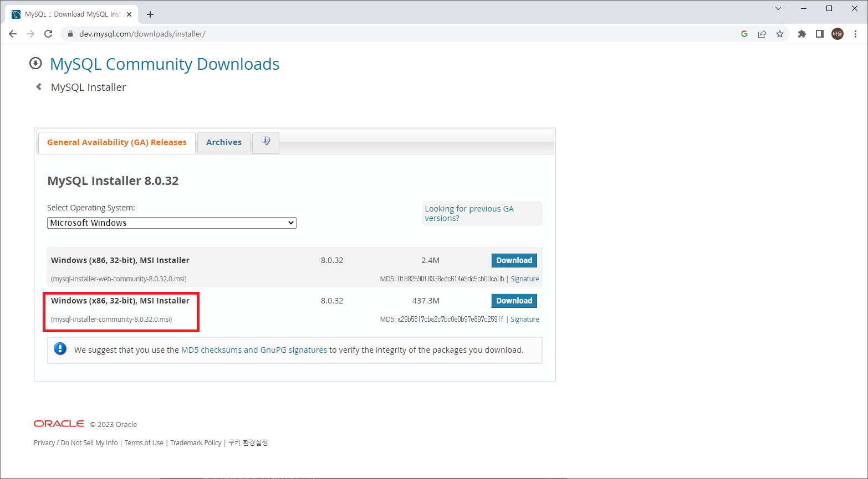Open a new browser tab
The width and height of the screenshot is (868, 479).
click(150, 14)
